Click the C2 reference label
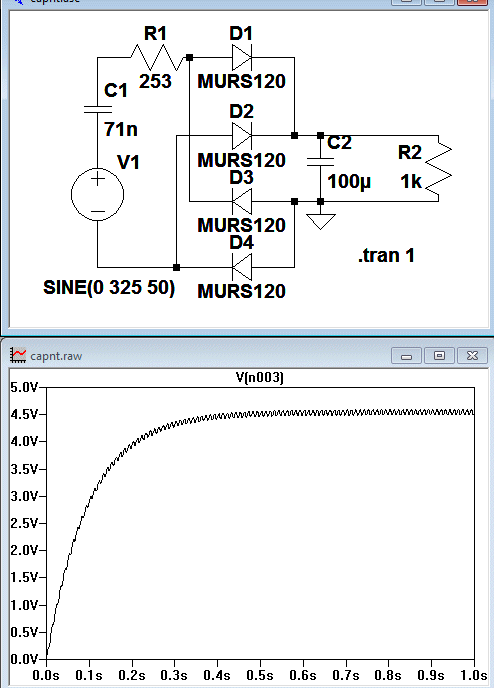 pos(339,143)
